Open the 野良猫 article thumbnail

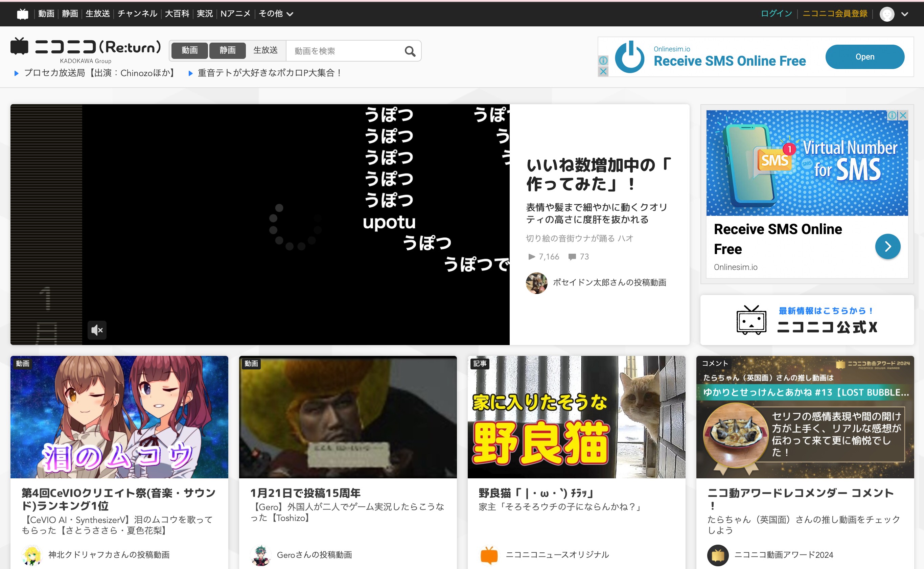[x=576, y=417]
